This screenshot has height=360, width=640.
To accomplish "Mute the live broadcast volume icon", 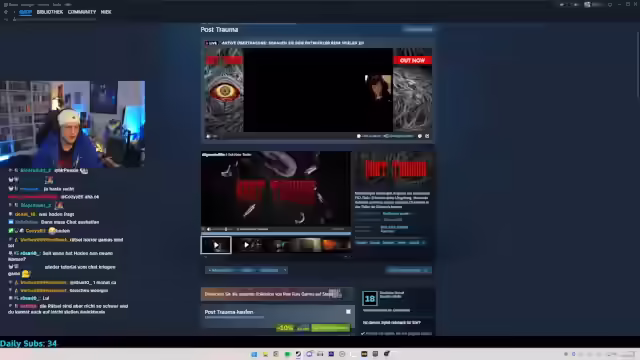I will (208, 136).
